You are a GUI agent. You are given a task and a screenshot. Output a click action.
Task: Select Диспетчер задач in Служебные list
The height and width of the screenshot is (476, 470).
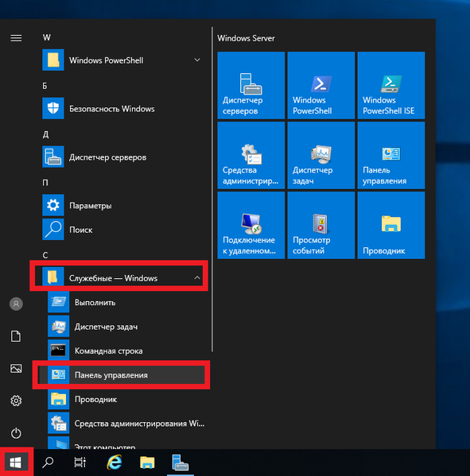click(124, 327)
